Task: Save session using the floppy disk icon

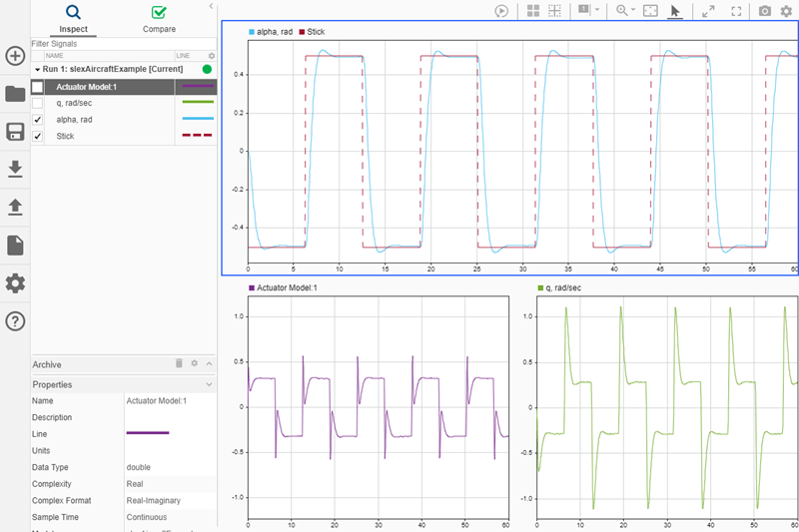Action: pyautogui.click(x=15, y=132)
